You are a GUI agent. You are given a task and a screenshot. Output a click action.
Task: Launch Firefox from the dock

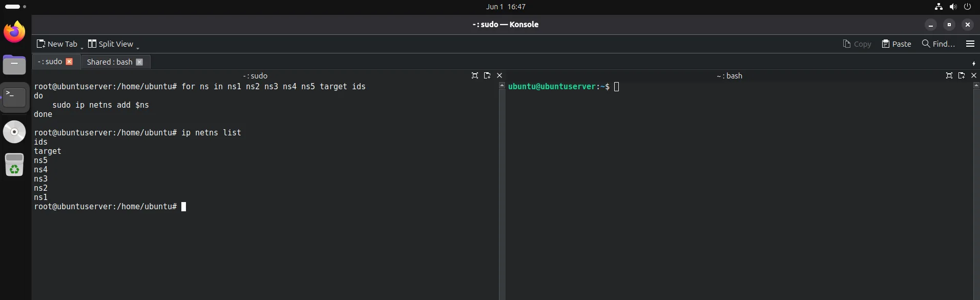(14, 32)
